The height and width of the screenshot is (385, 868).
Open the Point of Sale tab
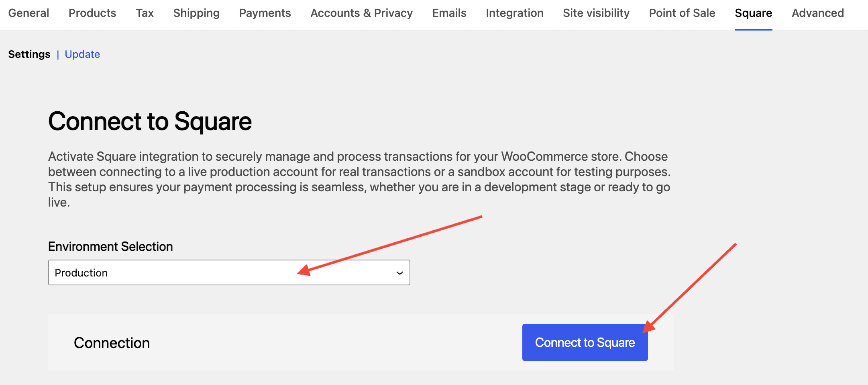click(682, 13)
